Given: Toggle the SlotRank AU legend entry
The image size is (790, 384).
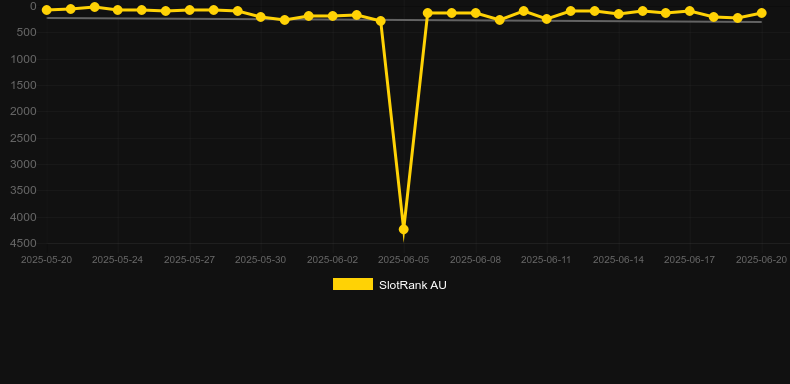Looking at the screenshot, I should click(389, 285).
